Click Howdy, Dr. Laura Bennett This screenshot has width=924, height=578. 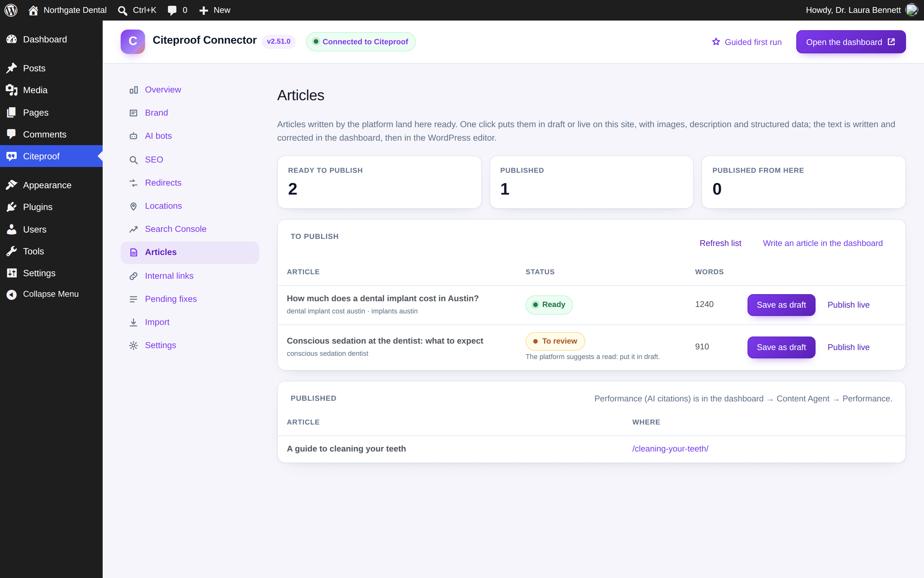[853, 10]
